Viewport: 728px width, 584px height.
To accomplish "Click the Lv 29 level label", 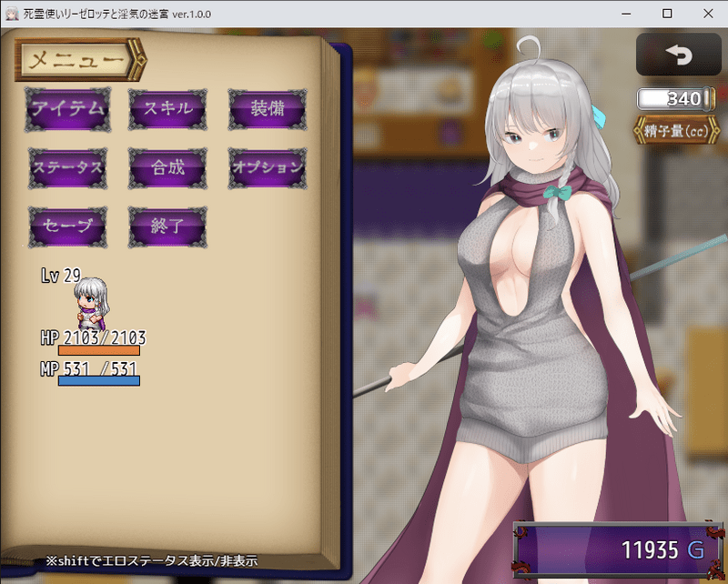I will 60,275.
